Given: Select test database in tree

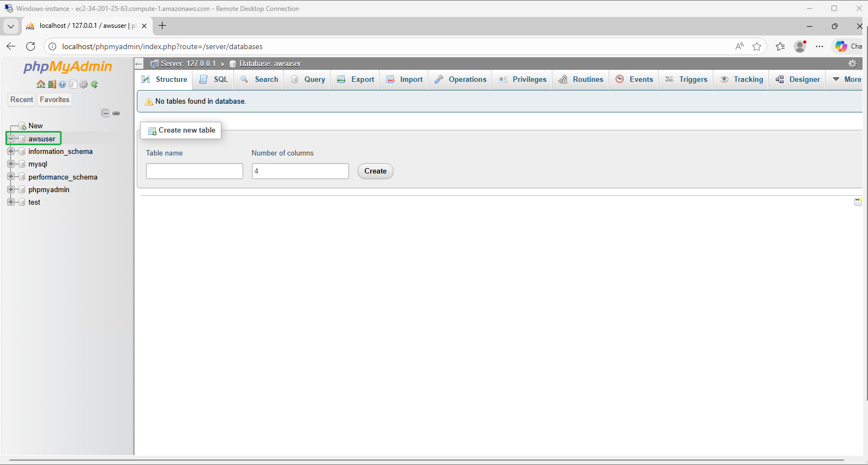Looking at the screenshot, I should pyautogui.click(x=34, y=202).
